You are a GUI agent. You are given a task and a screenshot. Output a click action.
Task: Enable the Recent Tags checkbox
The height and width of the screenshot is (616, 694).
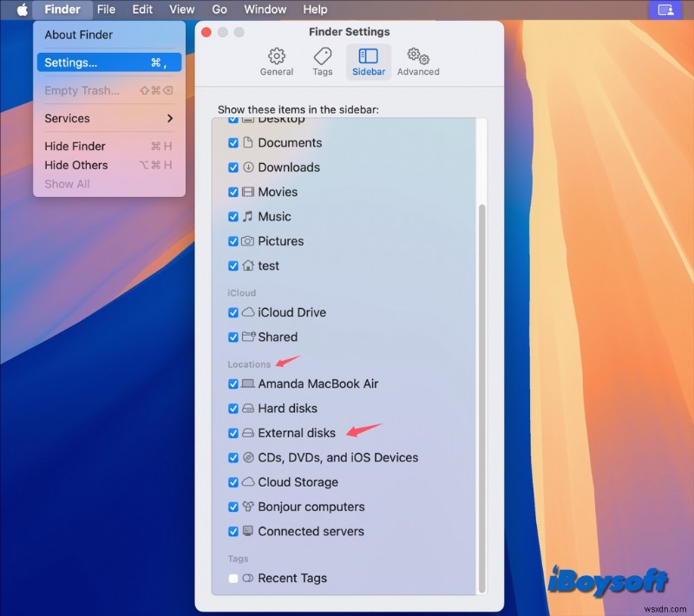click(233, 578)
